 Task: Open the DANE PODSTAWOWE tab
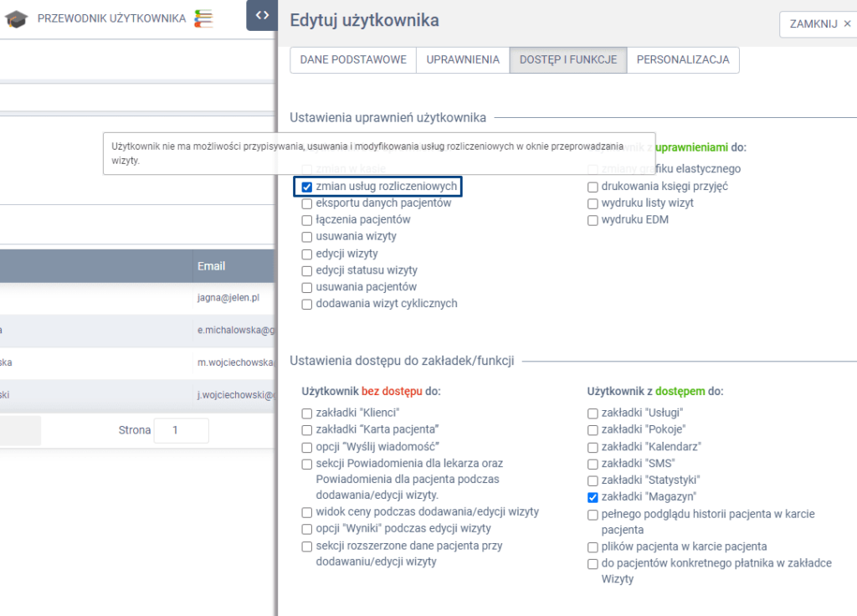coord(353,60)
